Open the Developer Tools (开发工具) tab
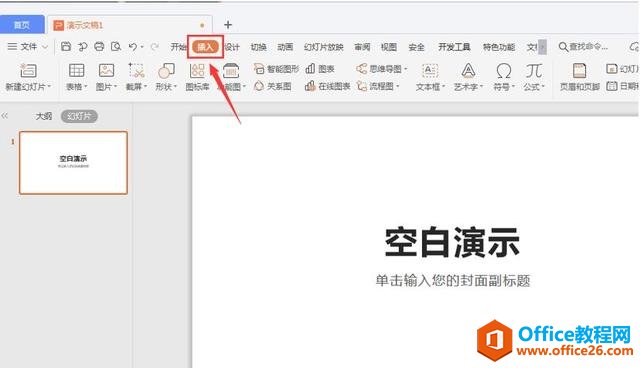The width and height of the screenshot is (640, 368). coord(454,47)
